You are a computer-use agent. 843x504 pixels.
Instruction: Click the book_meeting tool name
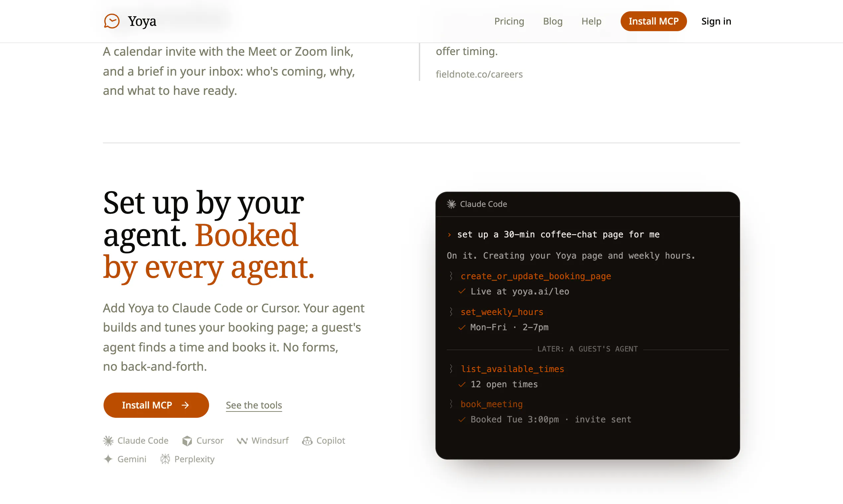[x=491, y=404]
